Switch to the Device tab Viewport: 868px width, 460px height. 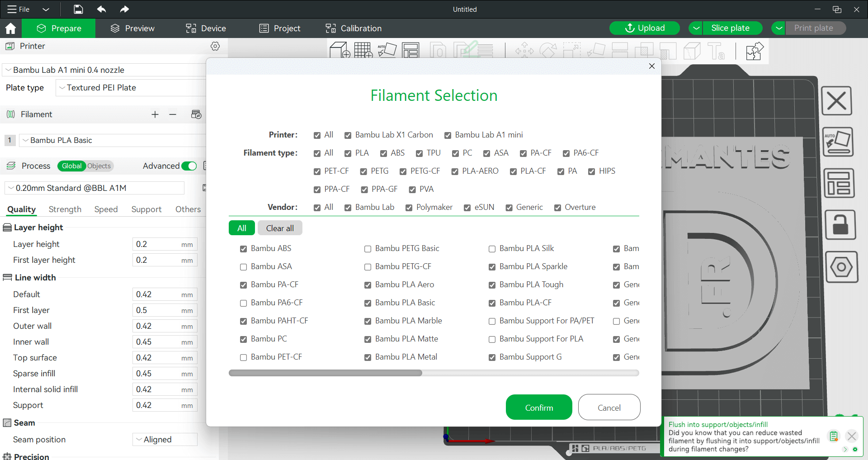206,28
